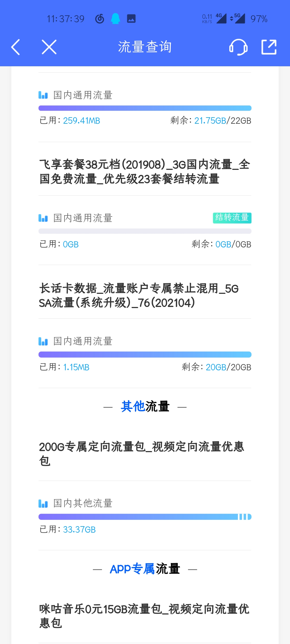Image resolution: width=290 pixels, height=644 pixels.
Task: Close the page with X icon
Action: 49,47
